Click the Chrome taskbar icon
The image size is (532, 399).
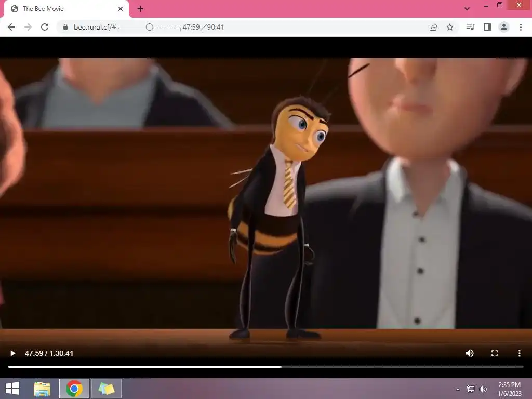click(74, 389)
